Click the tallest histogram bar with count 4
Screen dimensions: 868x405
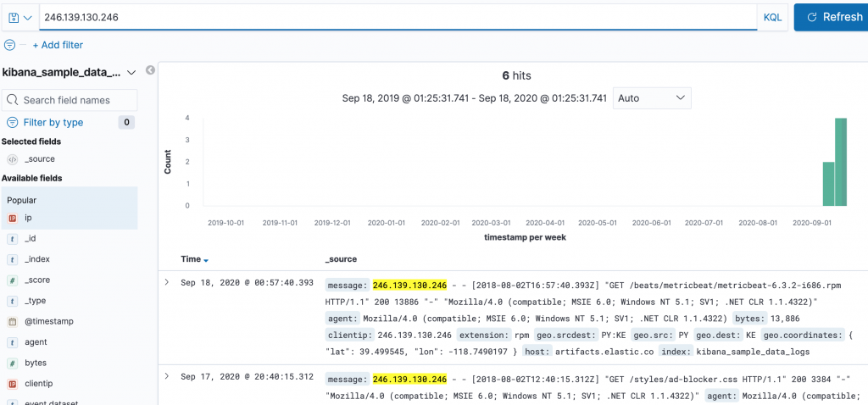[x=841, y=162]
